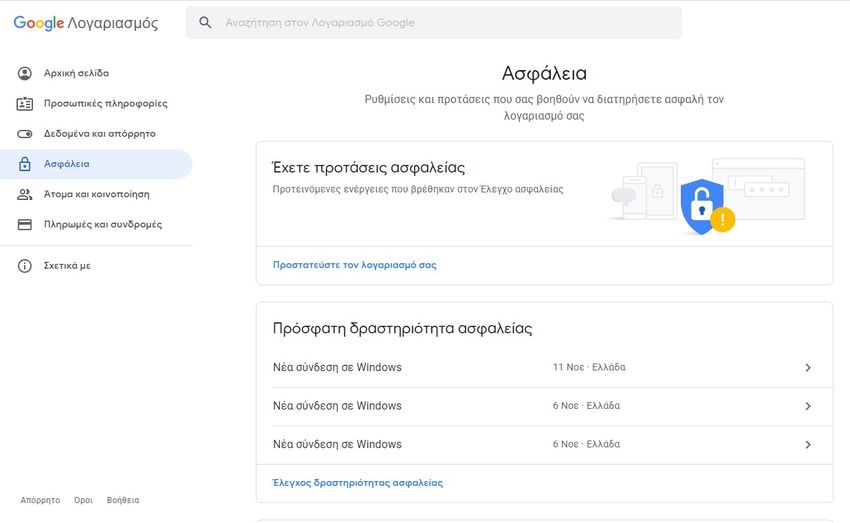
Task: Click the Αρχική σελίδα person icon
Action: point(25,73)
